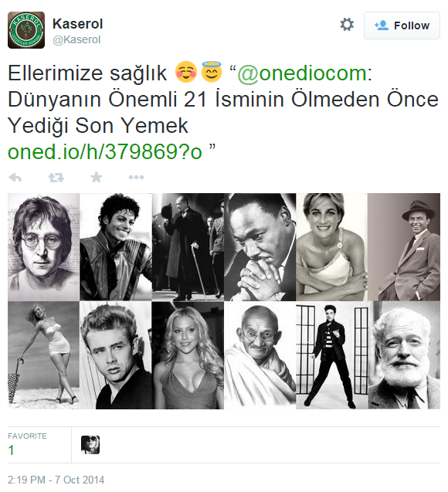Click the photo of man with clasped hands
Viewport: 448px width, 492px height.
coord(260,247)
